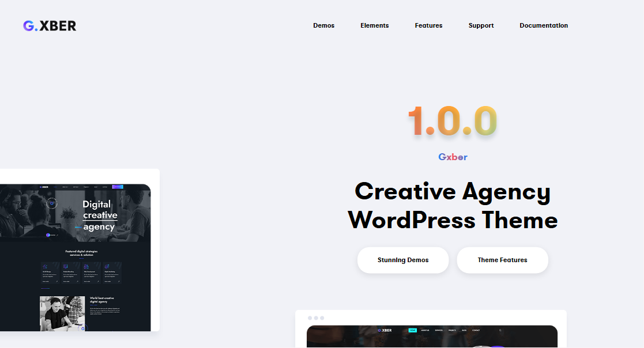Click the GET A QUOTE button in the thumbnail

point(118,187)
